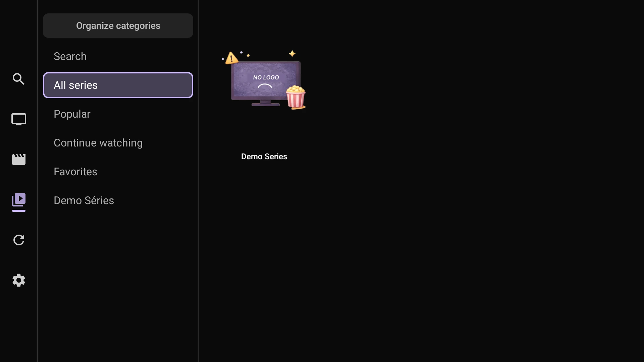
Task: Open the Demo Séries category
Action: pos(84,200)
